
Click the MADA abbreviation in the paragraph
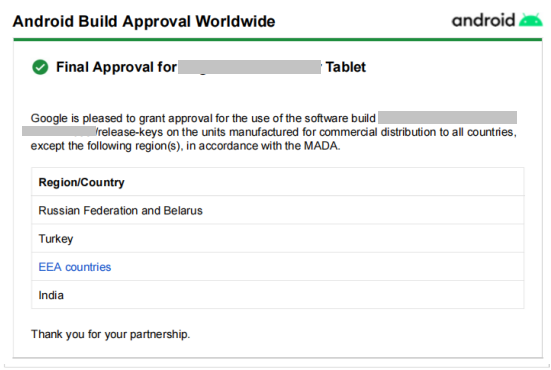coord(320,145)
